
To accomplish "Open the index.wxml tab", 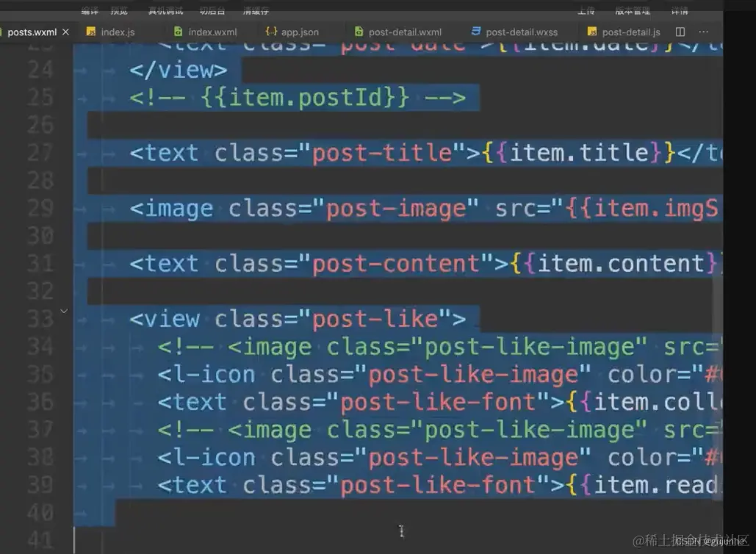I will click(206, 32).
